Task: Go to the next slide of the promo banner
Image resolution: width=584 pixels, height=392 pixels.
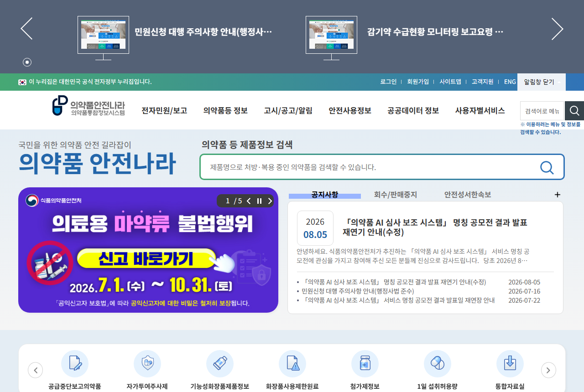Action: pyautogui.click(x=270, y=201)
